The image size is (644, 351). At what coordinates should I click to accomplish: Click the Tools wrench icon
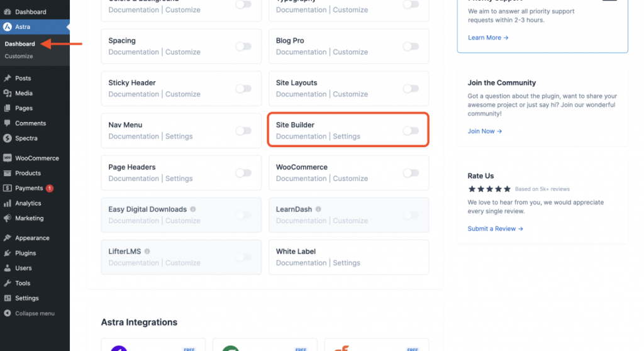8,283
